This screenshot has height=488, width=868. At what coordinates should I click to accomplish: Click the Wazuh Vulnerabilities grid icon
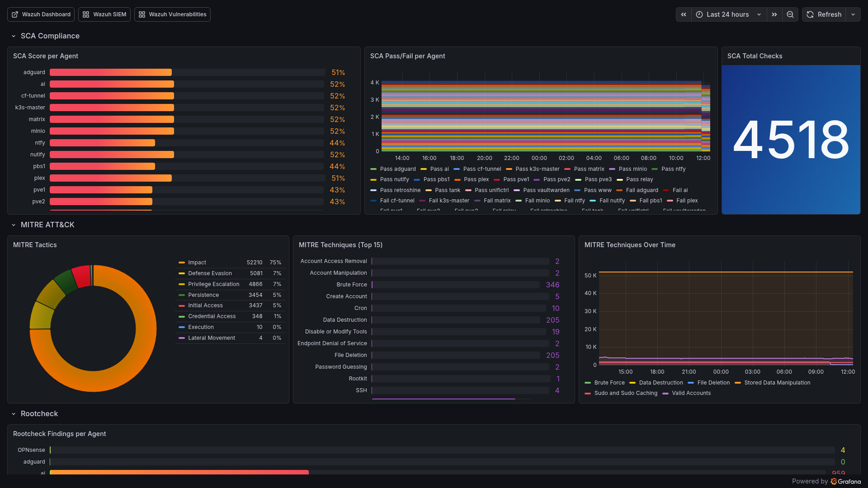[142, 14]
